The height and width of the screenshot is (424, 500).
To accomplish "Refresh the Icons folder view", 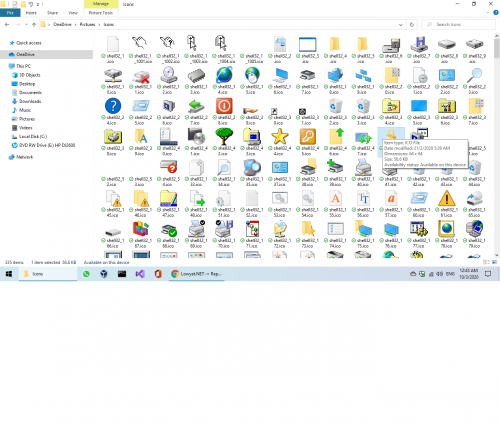I will 412,25.
